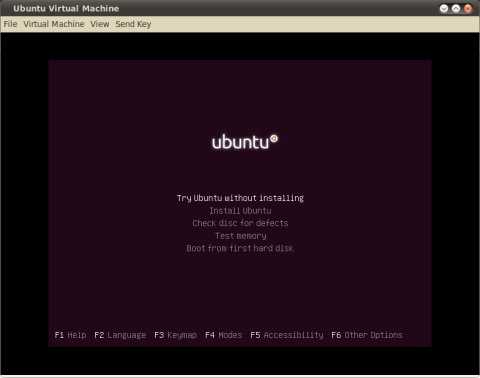Minimize the Ubuntu Virtual Machine window

(444, 8)
